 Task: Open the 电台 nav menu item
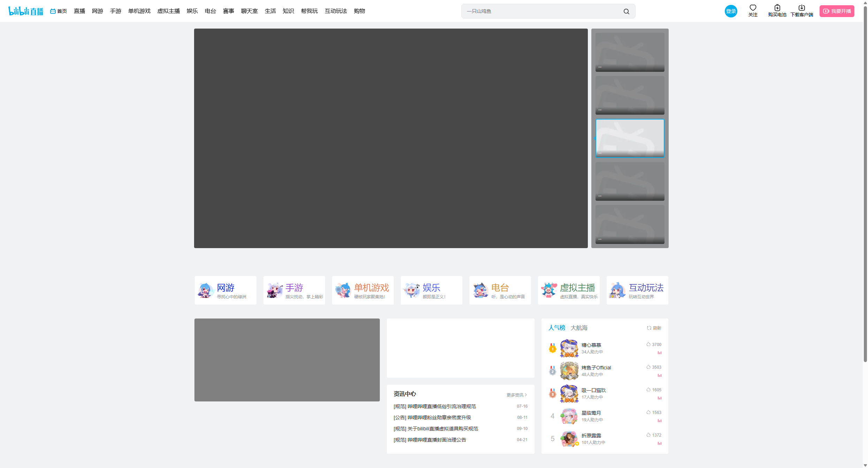[x=210, y=11]
